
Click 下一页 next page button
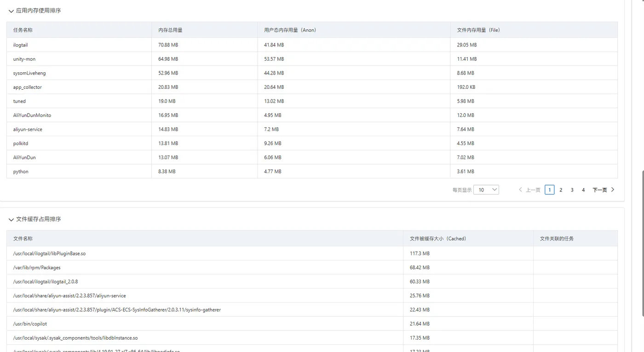pyautogui.click(x=604, y=190)
